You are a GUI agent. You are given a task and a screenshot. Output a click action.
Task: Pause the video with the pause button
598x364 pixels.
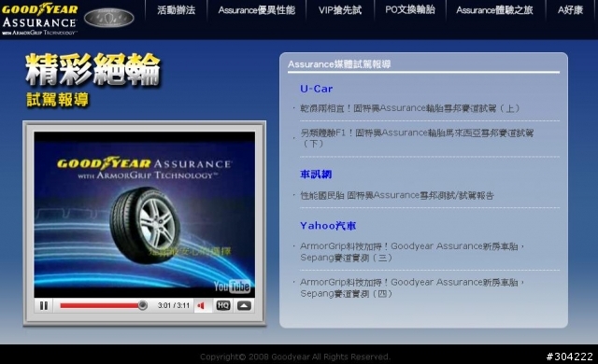tap(44, 305)
